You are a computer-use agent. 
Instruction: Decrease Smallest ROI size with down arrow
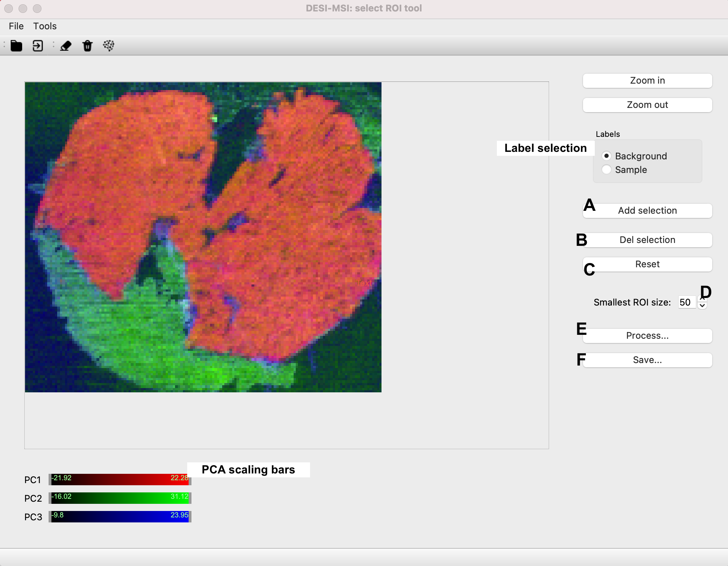point(702,306)
